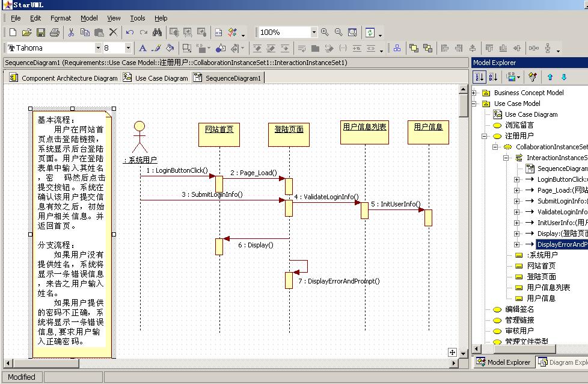Screen dimensions: 588x384
Task: Undo the last action
Action: [x=129, y=32]
